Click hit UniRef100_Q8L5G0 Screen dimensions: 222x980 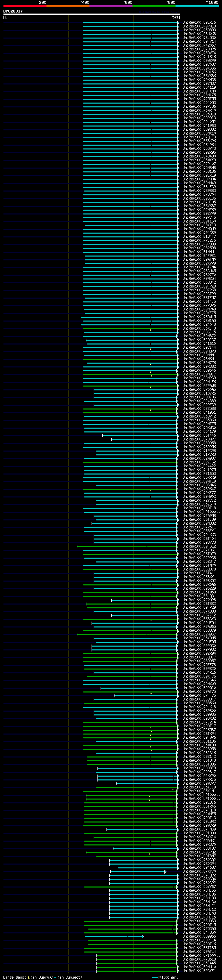tap(199, 38)
